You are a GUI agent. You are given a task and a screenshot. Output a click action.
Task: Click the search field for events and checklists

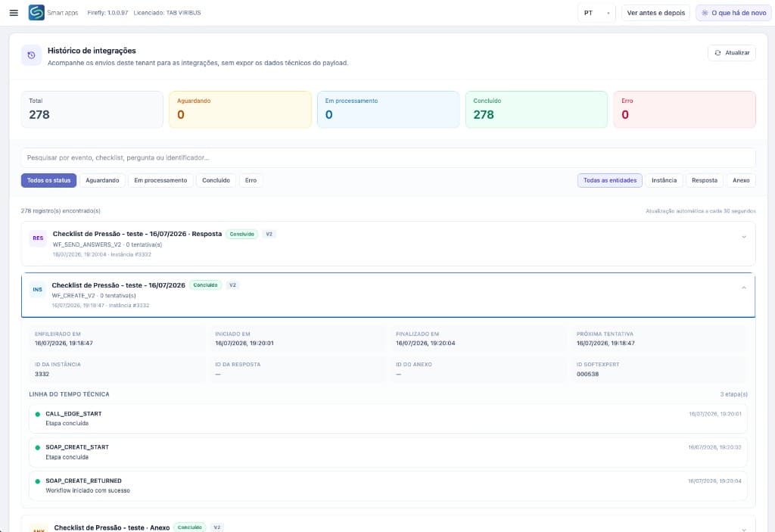click(x=388, y=157)
